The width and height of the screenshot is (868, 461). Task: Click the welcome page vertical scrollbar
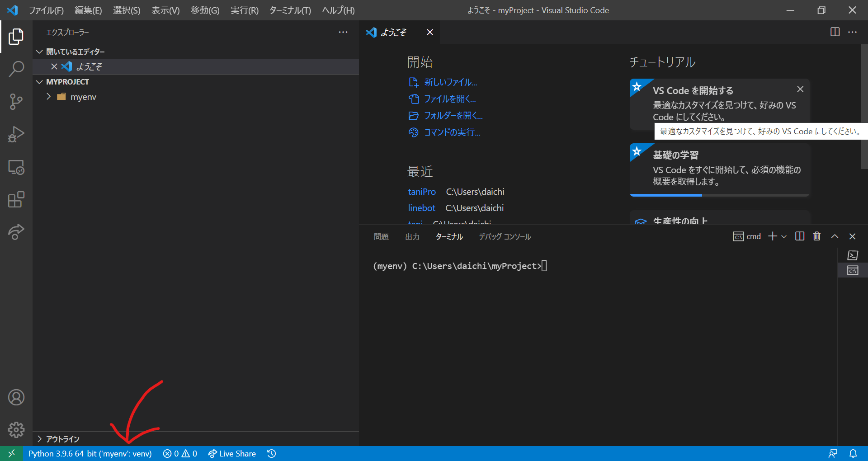(x=864, y=106)
